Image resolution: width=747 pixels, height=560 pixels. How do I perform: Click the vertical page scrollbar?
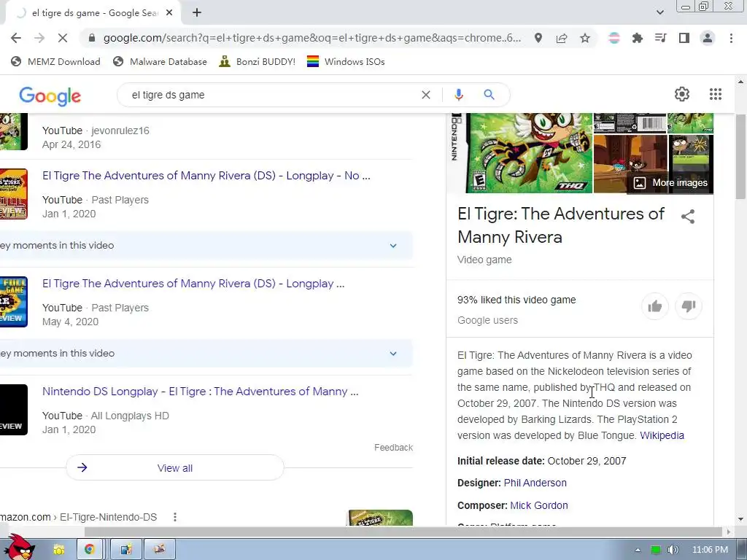point(740,157)
